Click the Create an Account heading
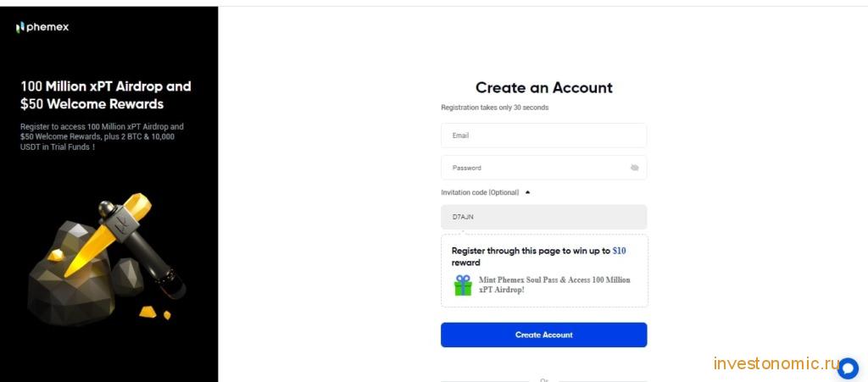Screen dimensions: 868x382 (543, 88)
